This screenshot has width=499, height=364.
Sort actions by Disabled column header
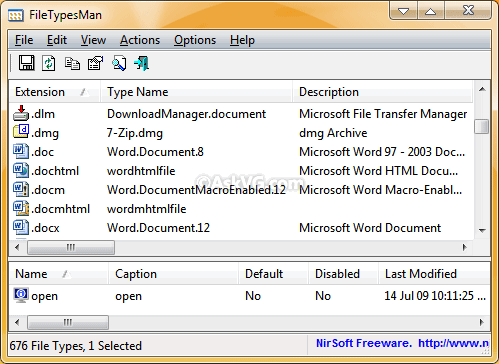point(343,274)
